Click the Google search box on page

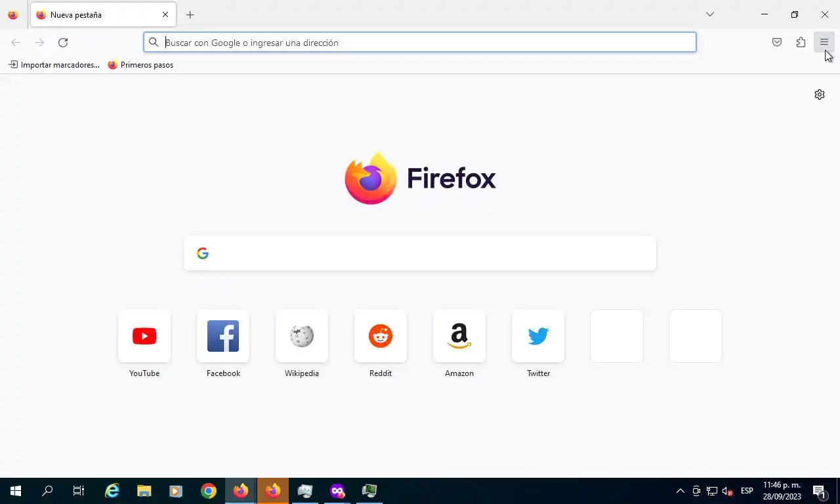(420, 253)
